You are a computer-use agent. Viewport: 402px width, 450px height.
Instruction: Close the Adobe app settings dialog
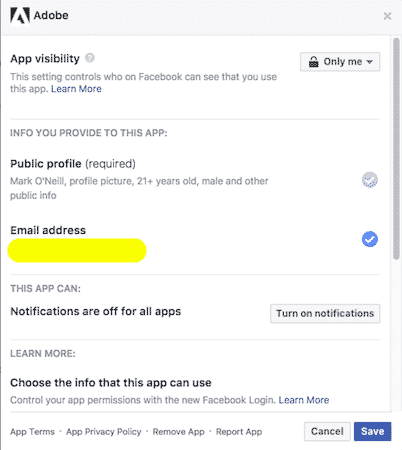[x=387, y=16]
